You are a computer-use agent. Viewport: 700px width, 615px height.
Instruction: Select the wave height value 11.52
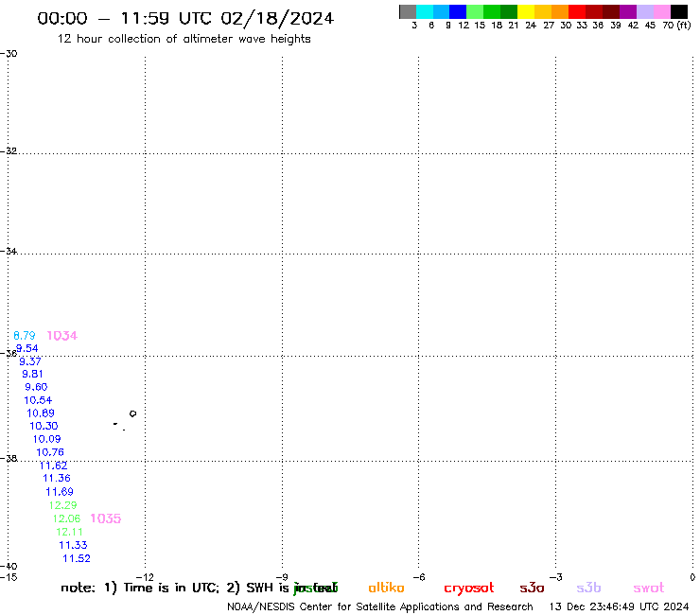pos(77,558)
